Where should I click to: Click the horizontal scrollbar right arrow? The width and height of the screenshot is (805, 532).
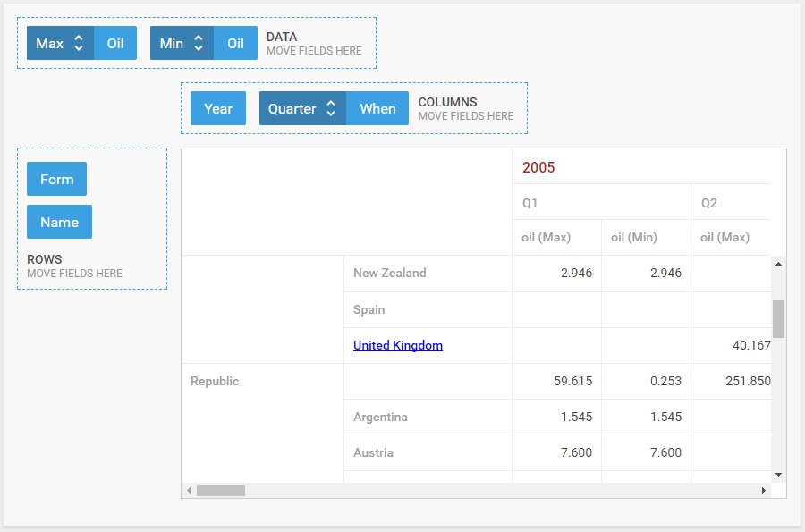click(764, 491)
